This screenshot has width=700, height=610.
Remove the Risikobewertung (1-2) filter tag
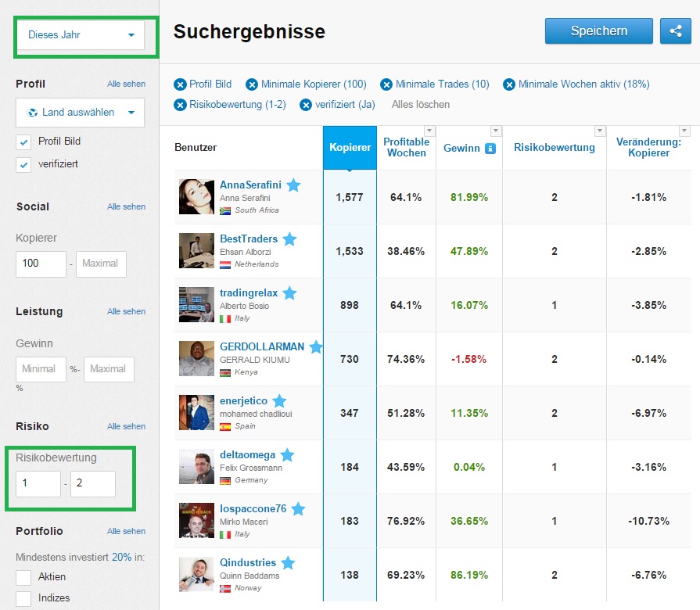point(180,105)
